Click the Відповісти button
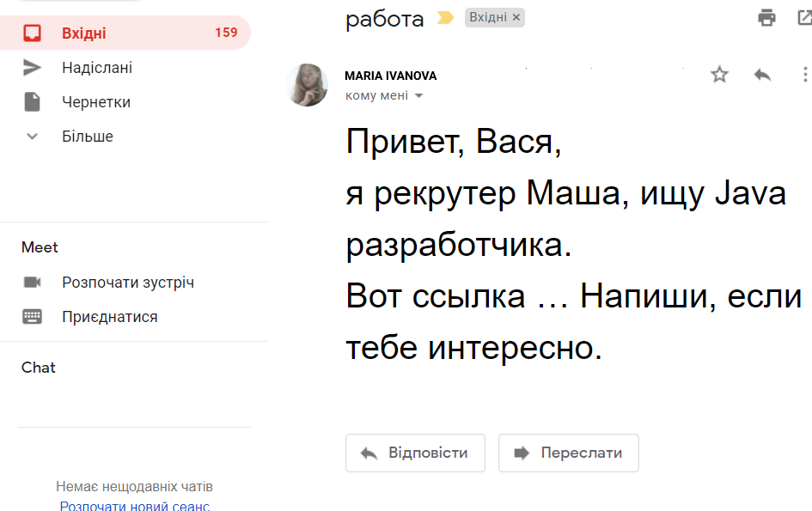The width and height of the screenshot is (812, 511). tap(415, 453)
